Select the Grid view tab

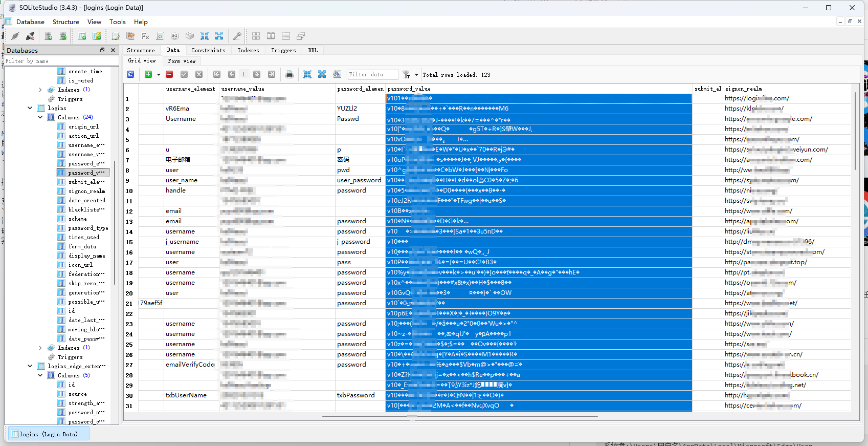(x=142, y=60)
